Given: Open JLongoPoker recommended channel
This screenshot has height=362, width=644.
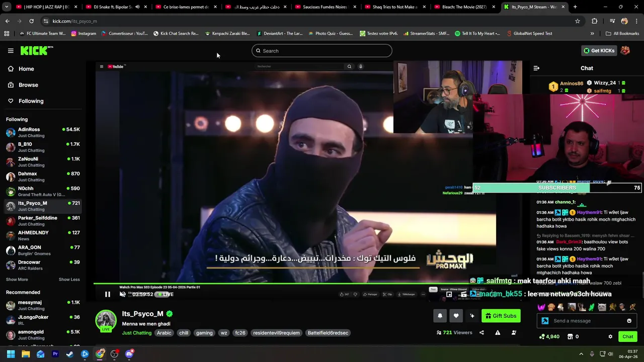Looking at the screenshot, I should tap(43, 320).
